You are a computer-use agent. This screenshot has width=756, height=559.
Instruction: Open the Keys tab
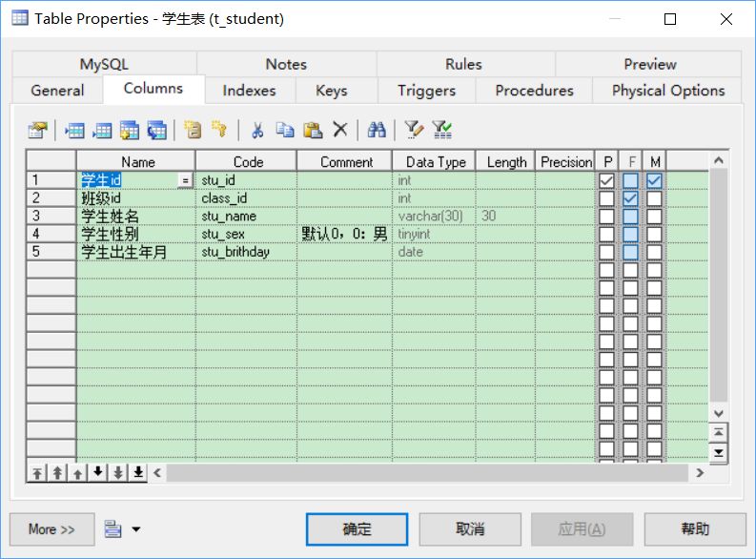[x=332, y=91]
